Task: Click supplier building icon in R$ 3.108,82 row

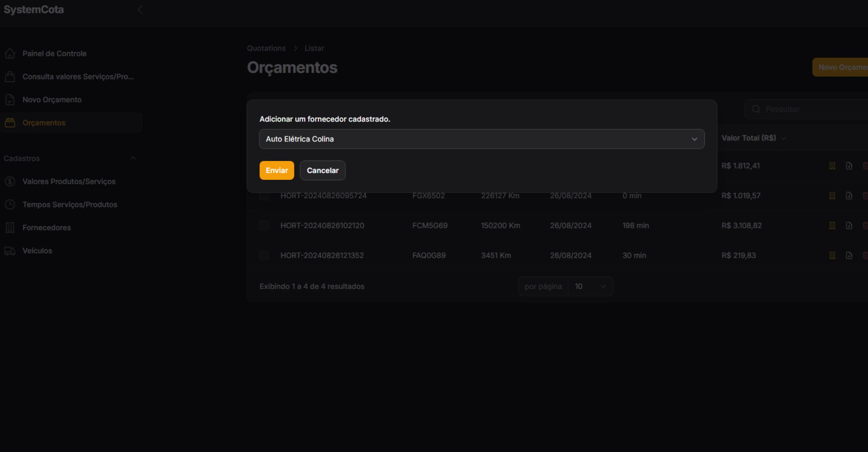Action: 832,226
